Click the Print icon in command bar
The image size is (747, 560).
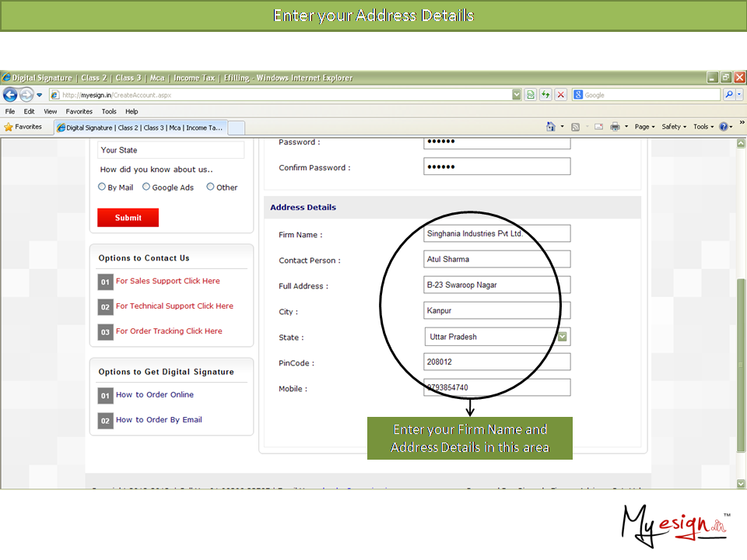click(x=615, y=127)
